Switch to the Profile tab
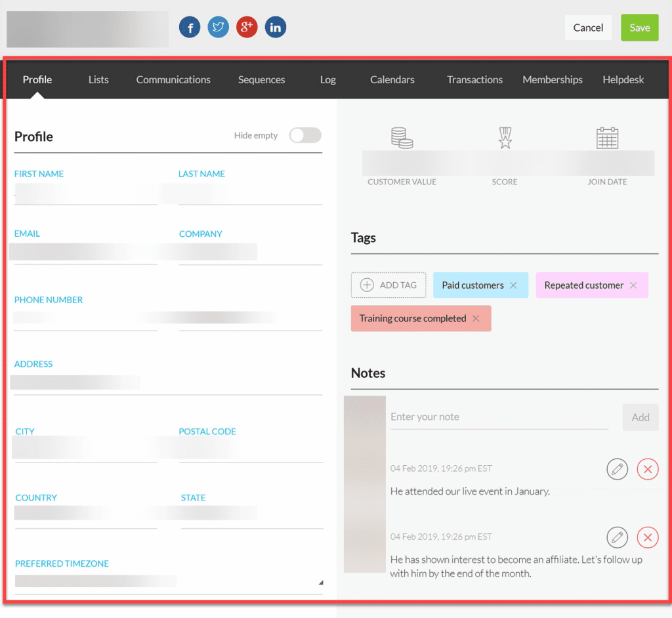672x618 pixels. click(37, 80)
